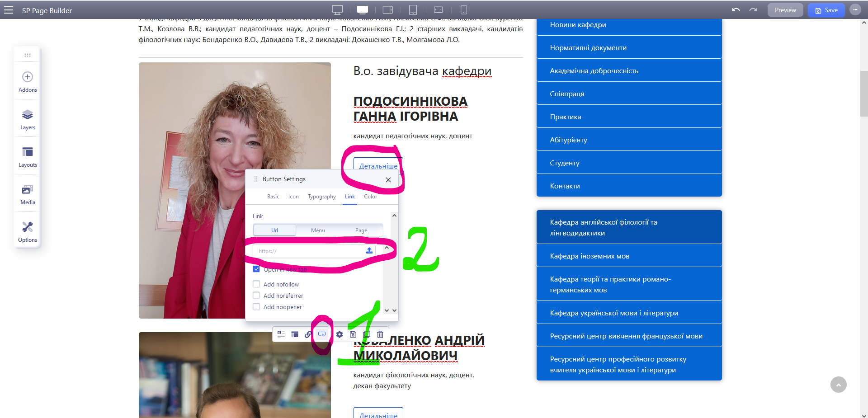
Task: Open the Addons panel
Action: (28, 81)
